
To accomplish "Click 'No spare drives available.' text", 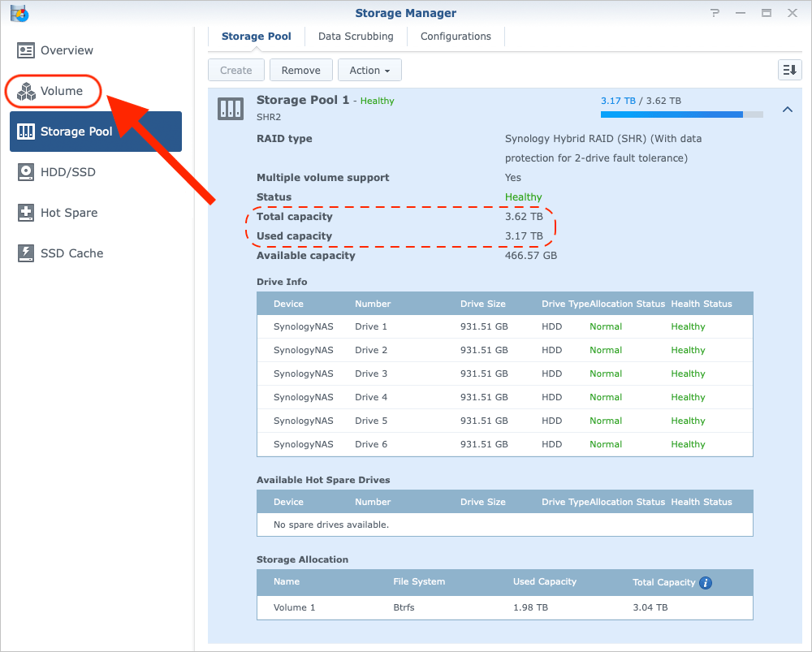I will 331,525.
